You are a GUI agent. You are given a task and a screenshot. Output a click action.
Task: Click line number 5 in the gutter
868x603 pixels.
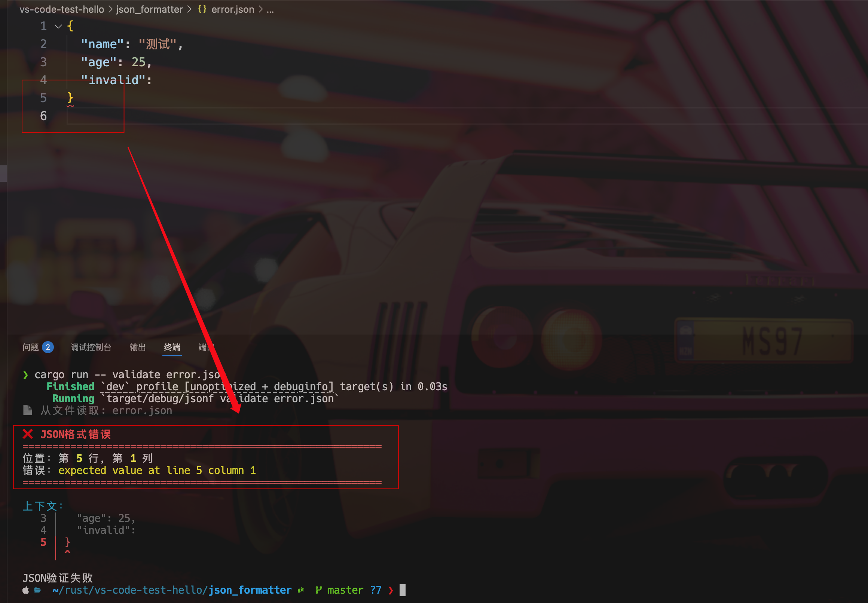[43, 98]
